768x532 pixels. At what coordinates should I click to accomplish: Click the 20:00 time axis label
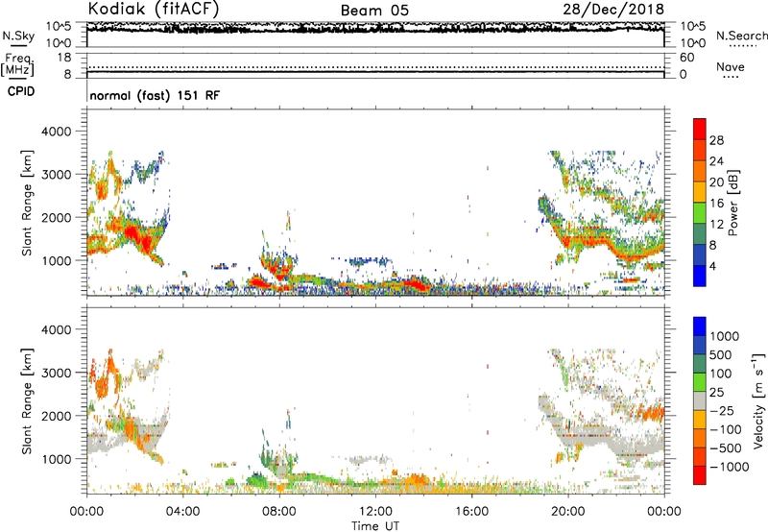567,512
